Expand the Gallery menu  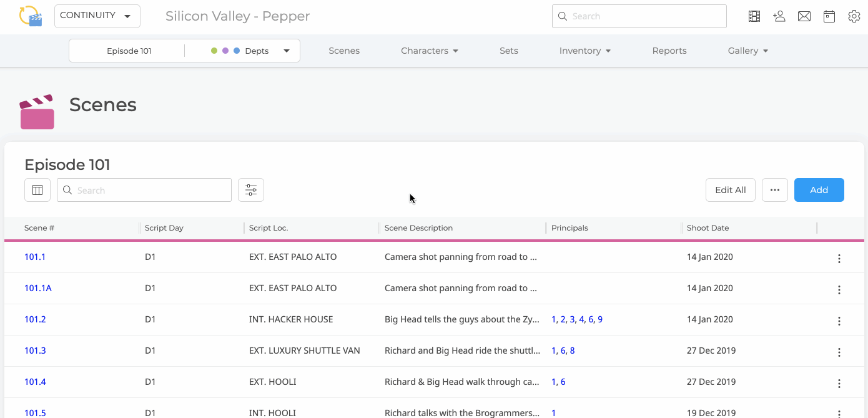[748, 51]
